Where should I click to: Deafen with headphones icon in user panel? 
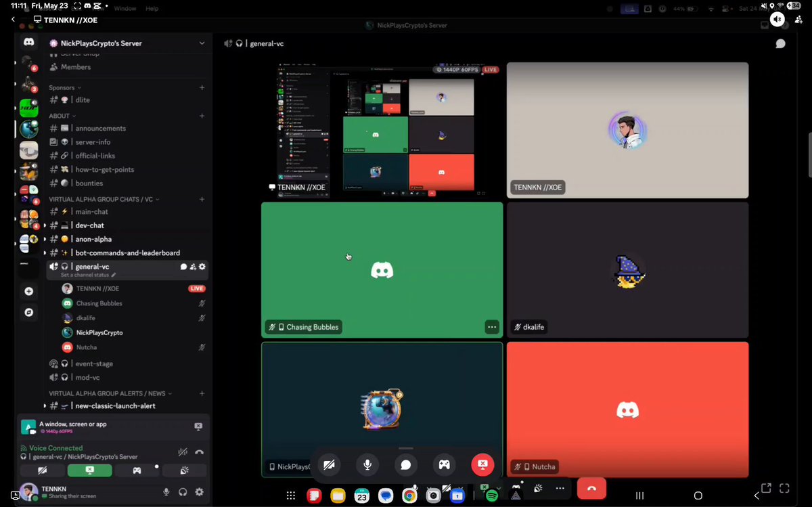(183, 492)
